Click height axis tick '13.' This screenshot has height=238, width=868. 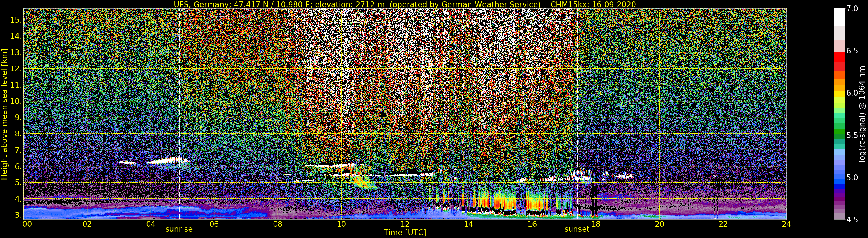click(x=16, y=53)
